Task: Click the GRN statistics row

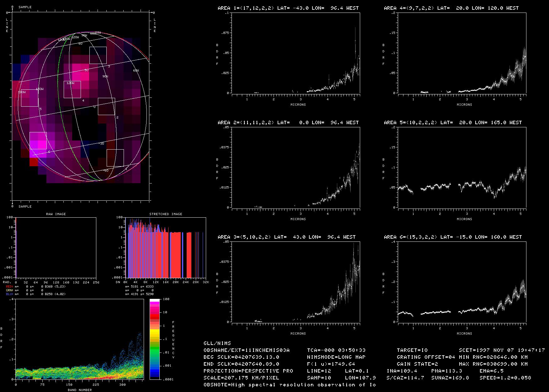Action: (24, 290)
